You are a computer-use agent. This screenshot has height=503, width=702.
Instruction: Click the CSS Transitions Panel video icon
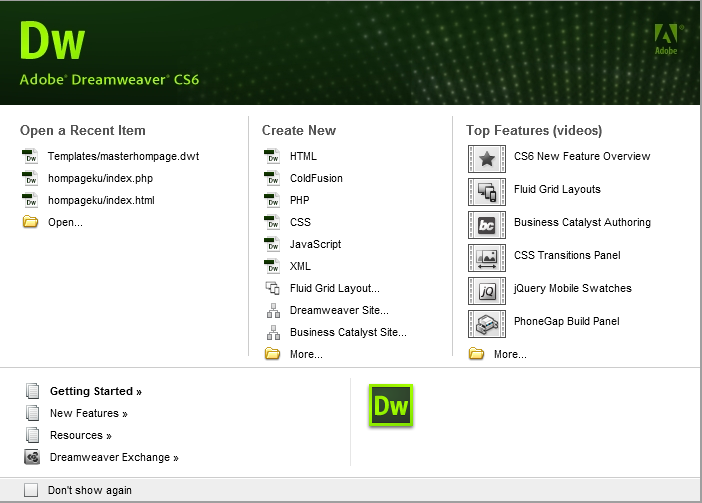click(x=487, y=258)
